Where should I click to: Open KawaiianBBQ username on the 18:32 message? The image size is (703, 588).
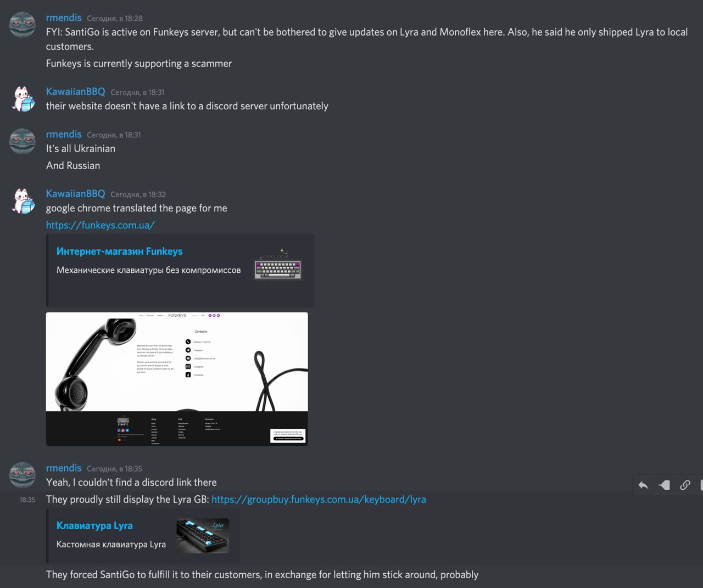tap(75, 194)
